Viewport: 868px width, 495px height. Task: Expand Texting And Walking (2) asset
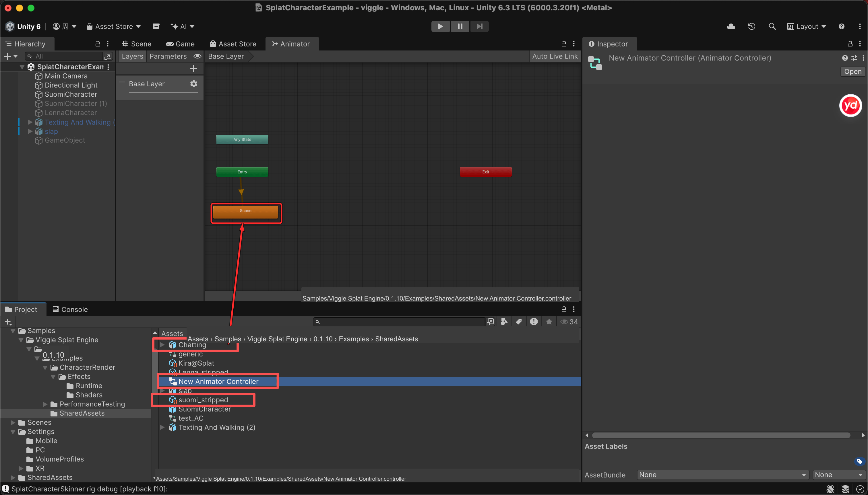[x=162, y=427]
